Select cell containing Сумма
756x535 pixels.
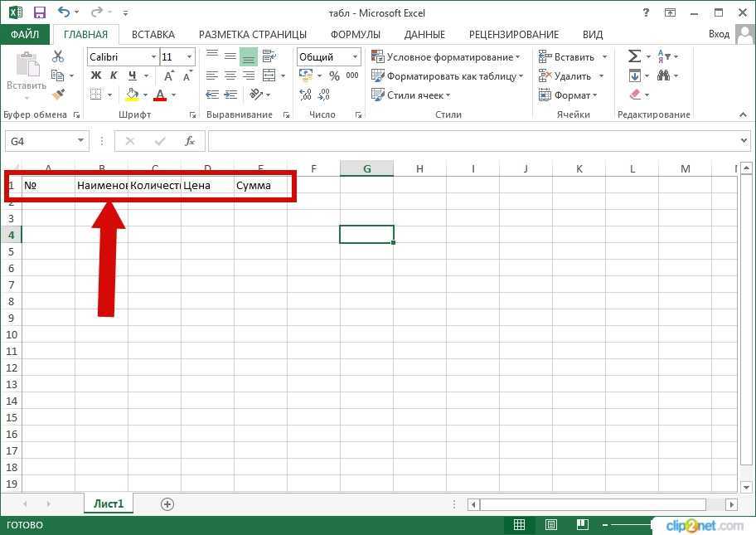pos(260,185)
